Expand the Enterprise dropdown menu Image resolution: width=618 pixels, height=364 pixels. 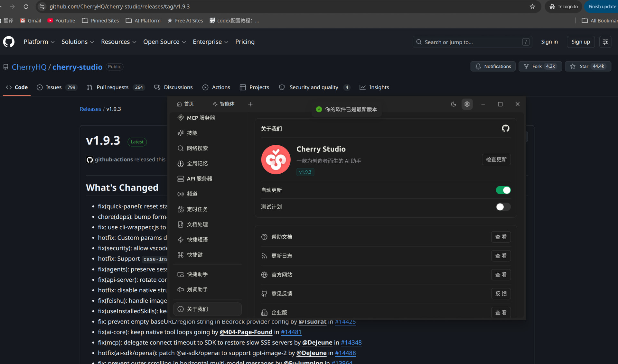(x=211, y=42)
